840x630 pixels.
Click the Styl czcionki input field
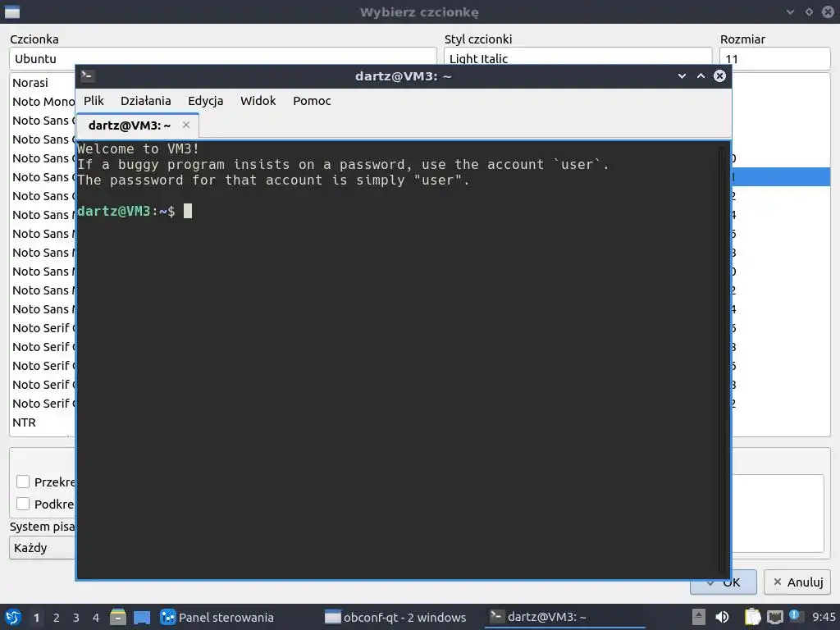(x=578, y=58)
